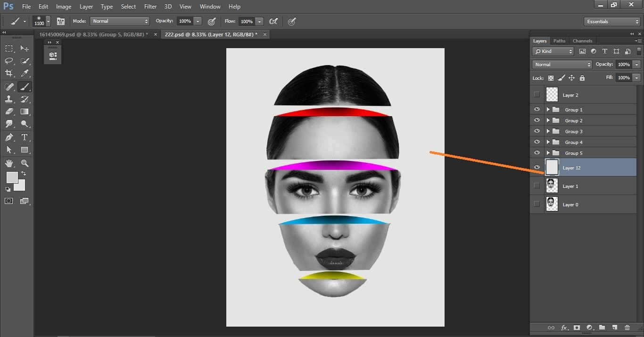
Task: Select the Crop tool
Action: tap(8, 73)
